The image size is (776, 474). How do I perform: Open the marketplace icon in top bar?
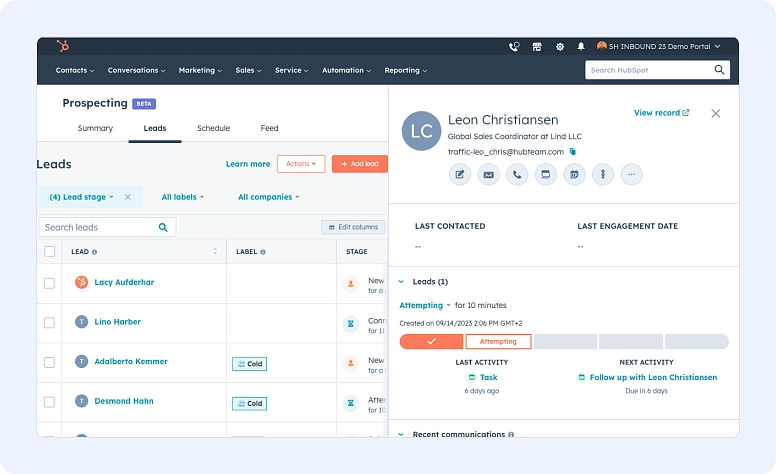point(537,46)
